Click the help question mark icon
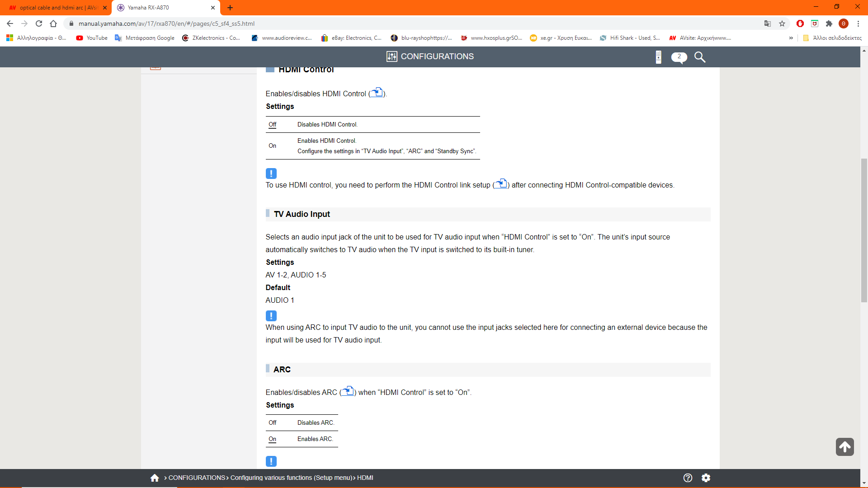The image size is (868, 488). (688, 478)
